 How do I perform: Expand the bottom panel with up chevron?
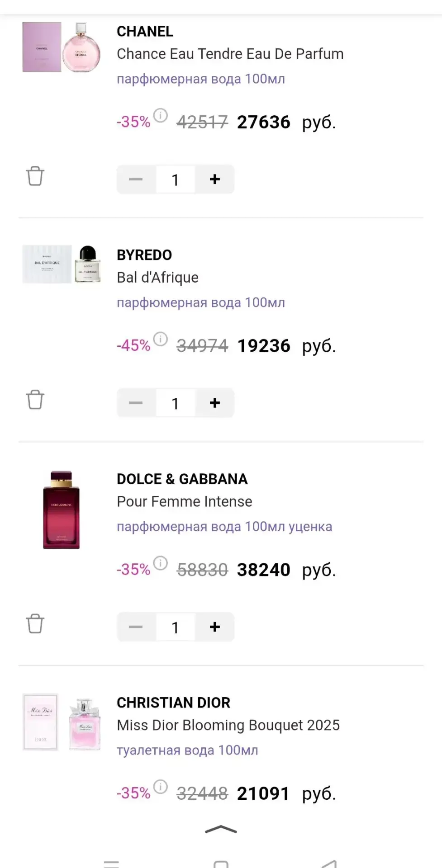click(x=221, y=829)
